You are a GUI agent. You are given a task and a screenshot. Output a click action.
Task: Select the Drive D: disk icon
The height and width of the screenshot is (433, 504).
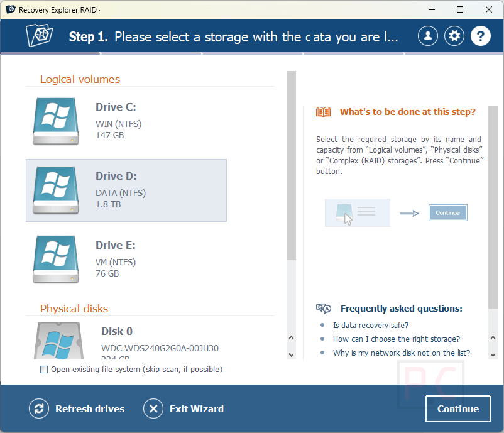click(55, 190)
